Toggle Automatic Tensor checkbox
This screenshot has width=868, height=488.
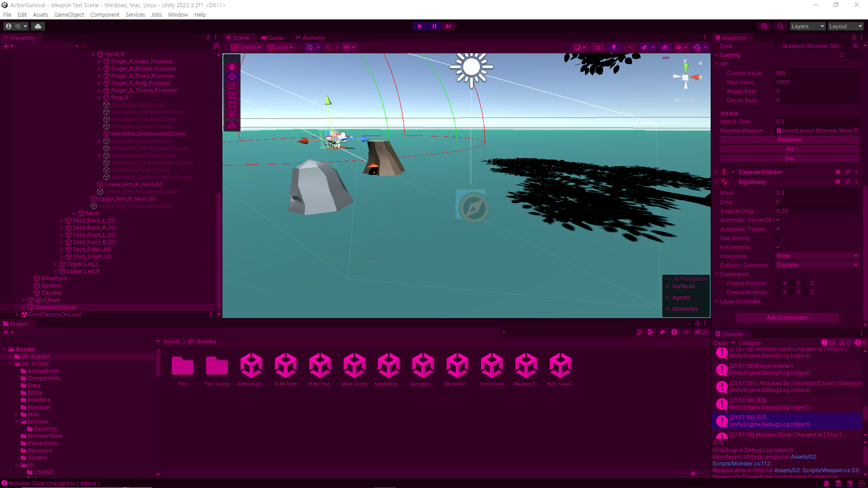(778, 229)
